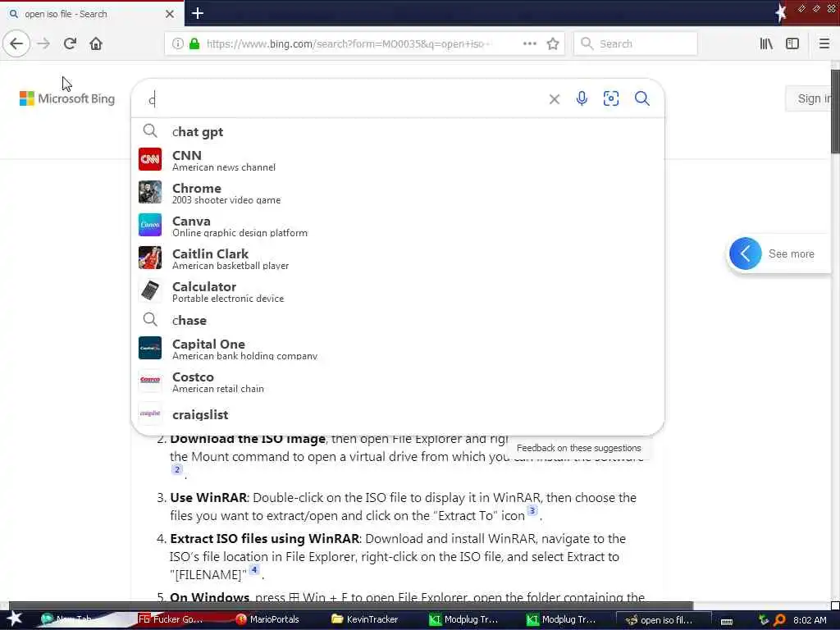Open the page actions three-dots menu
The height and width of the screenshot is (630, 840).
coord(529,44)
